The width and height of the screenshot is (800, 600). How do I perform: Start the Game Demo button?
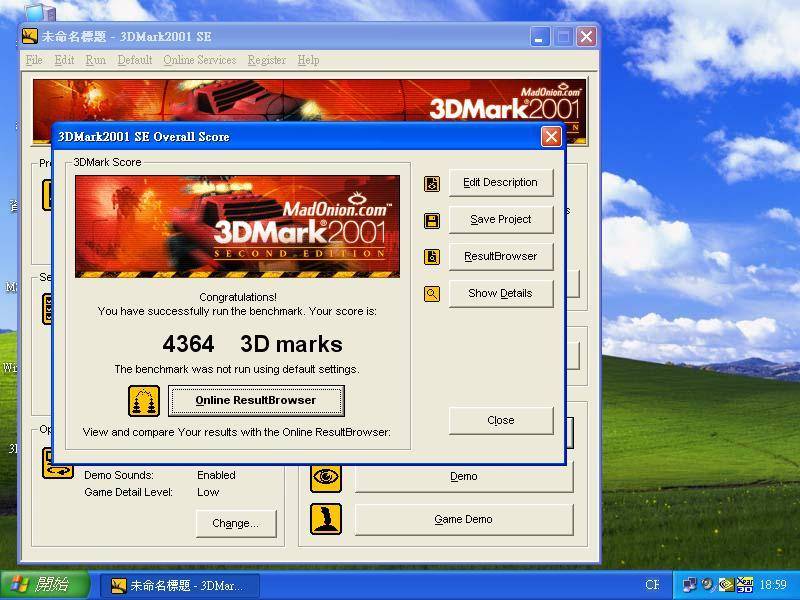[x=464, y=519]
